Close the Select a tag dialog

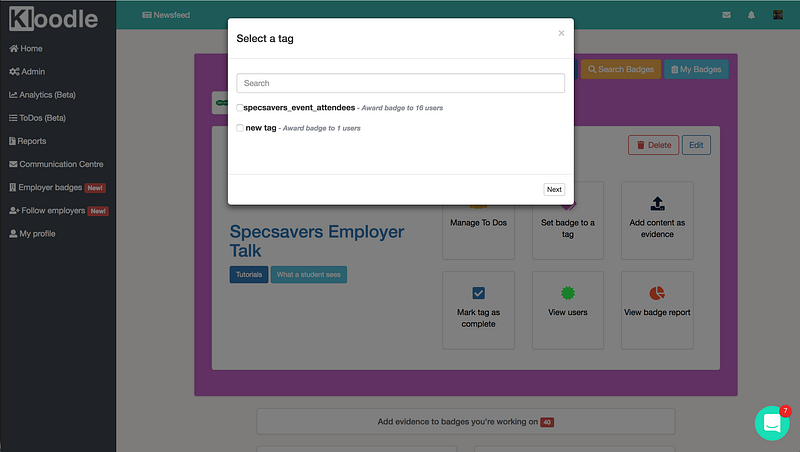pos(561,33)
